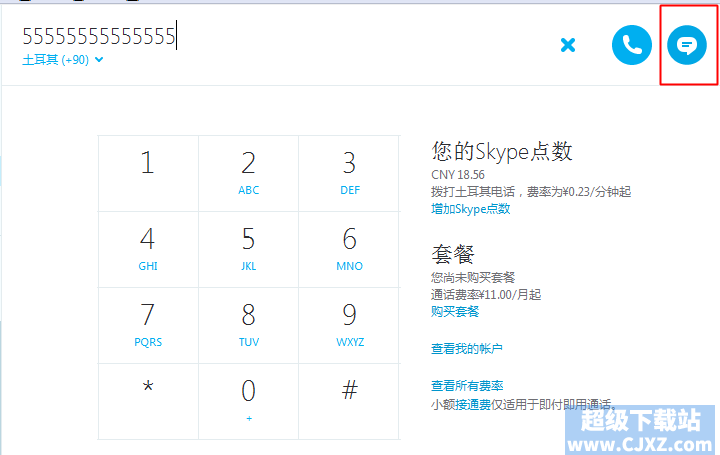Viewport: 720px width, 455px height.
Task: Tap the hash # key on the dial pad
Action: coord(349,402)
